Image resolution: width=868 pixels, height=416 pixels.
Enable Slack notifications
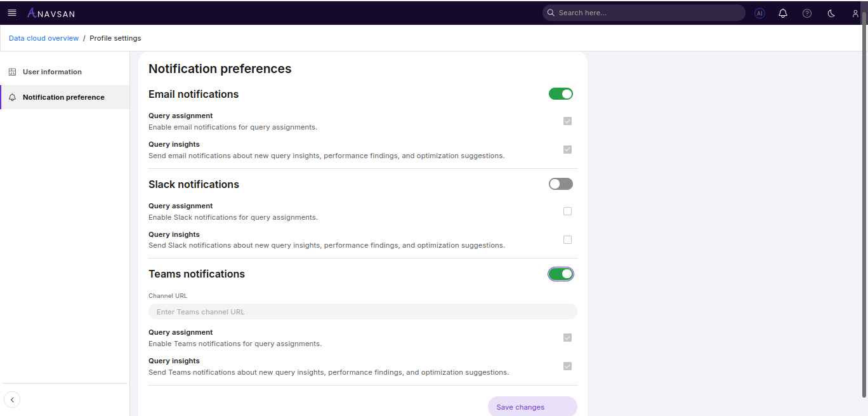pyautogui.click(x=561, y=184)
